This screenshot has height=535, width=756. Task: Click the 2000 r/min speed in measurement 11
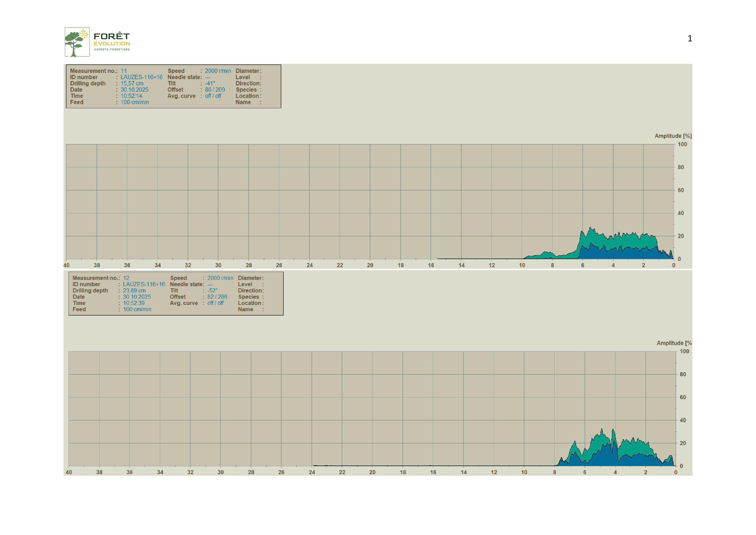[218, 71]
